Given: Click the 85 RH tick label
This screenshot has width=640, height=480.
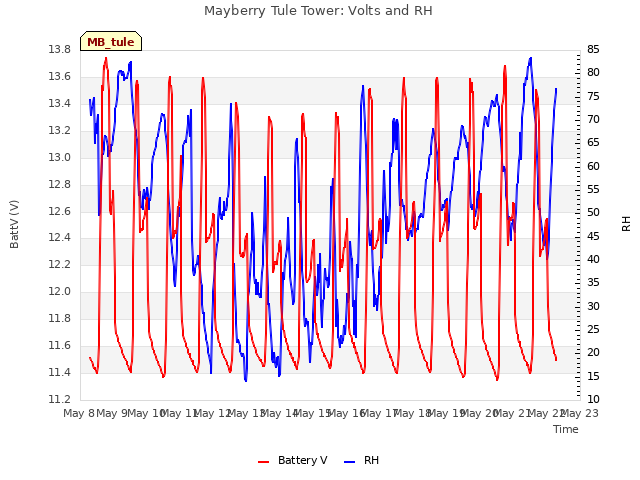Looking at the screenshot, I should click(593, 50).
